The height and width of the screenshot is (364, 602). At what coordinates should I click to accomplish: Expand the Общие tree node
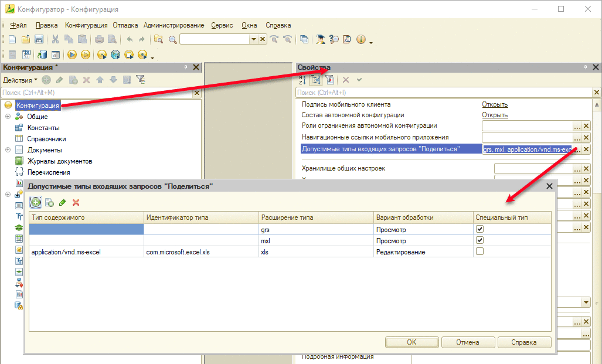8,116
